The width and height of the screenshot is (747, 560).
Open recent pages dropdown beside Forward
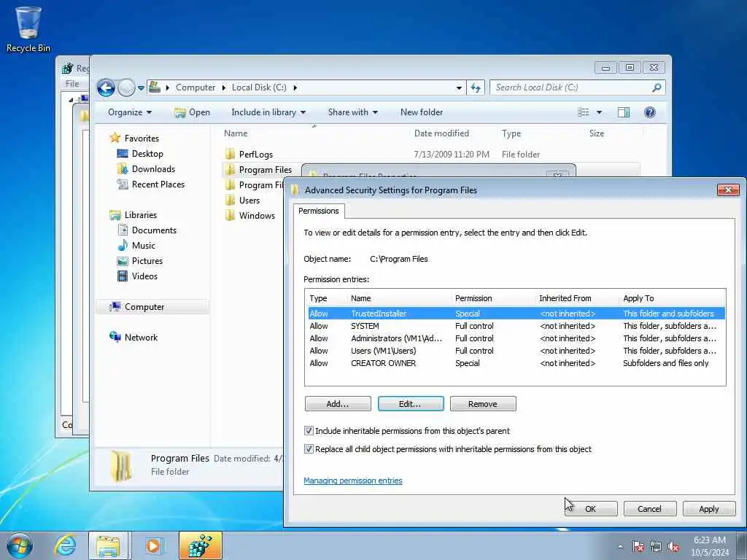141,88
